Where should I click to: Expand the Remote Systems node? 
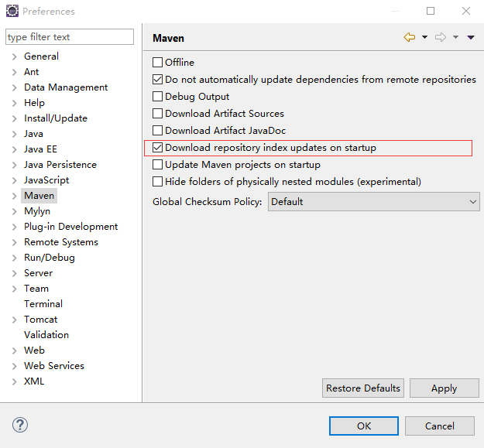click(x=14, y=242)
